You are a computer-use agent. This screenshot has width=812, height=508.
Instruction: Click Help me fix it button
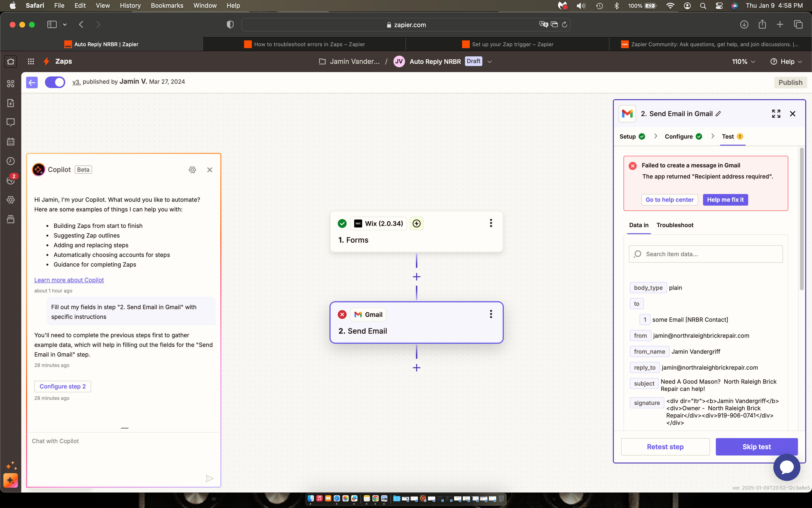tap(725, 200)
